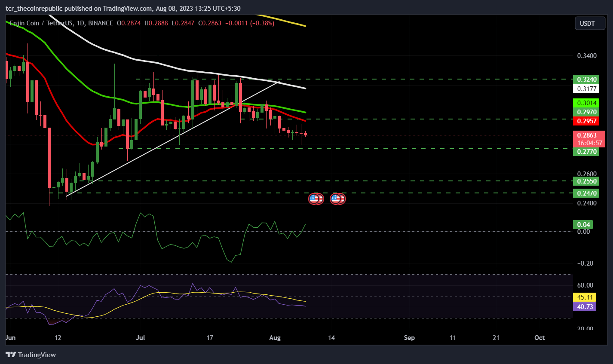Click the 11 date label on time axis
The height and width of the screenshot is (364, 613).
click(x=453, y=338)
